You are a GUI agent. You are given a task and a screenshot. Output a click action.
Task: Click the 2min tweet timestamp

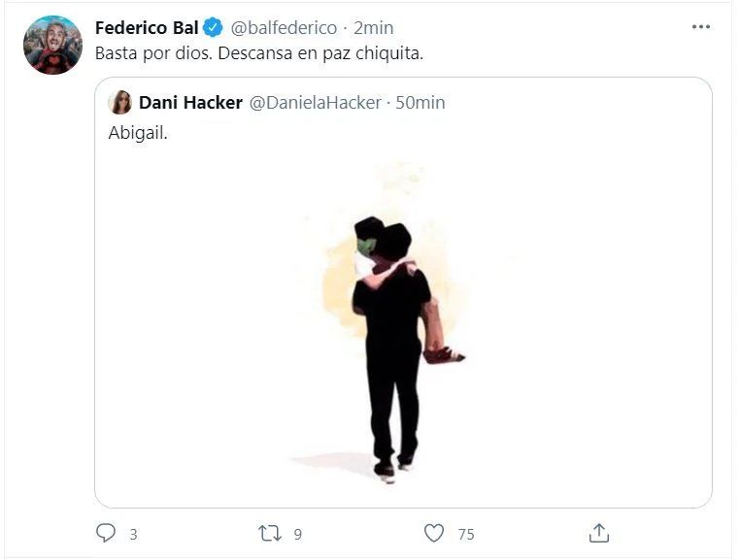[x=374, y=28]
